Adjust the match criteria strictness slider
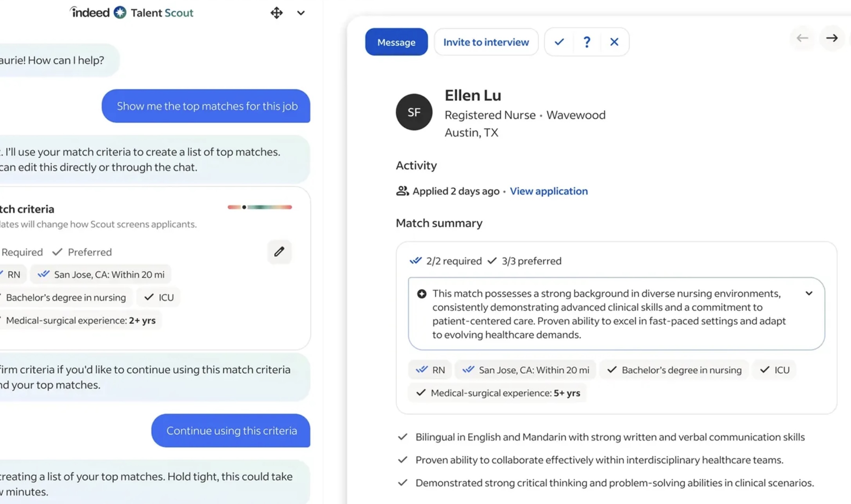The height and width of the screenshot is (504, 851). (x=244, y=207)
